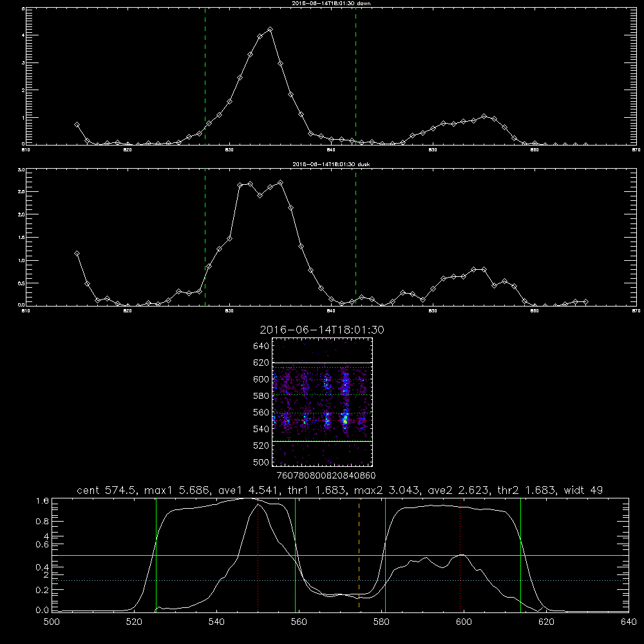
Task: Click the leftmost diamond marker in dawn plot
Action: (77, 124)
